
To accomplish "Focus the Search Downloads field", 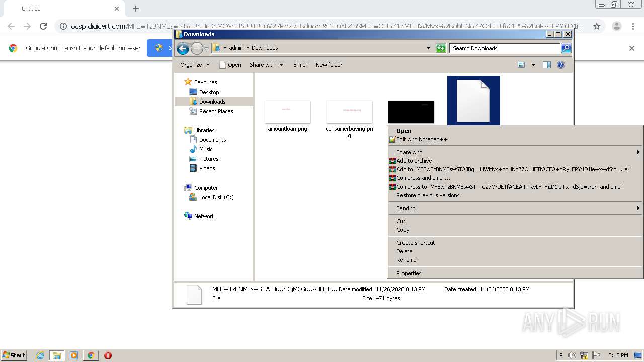I will 505,48.
